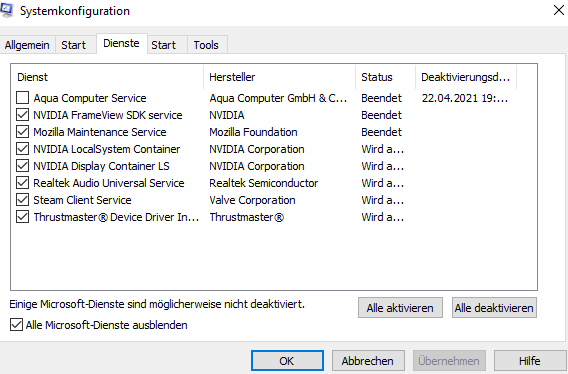The width and height of the screenshot is (568, 374).
Task: Click Wird a... status of NVIDIA LocalSystem Container
Action: click(383, 149)
